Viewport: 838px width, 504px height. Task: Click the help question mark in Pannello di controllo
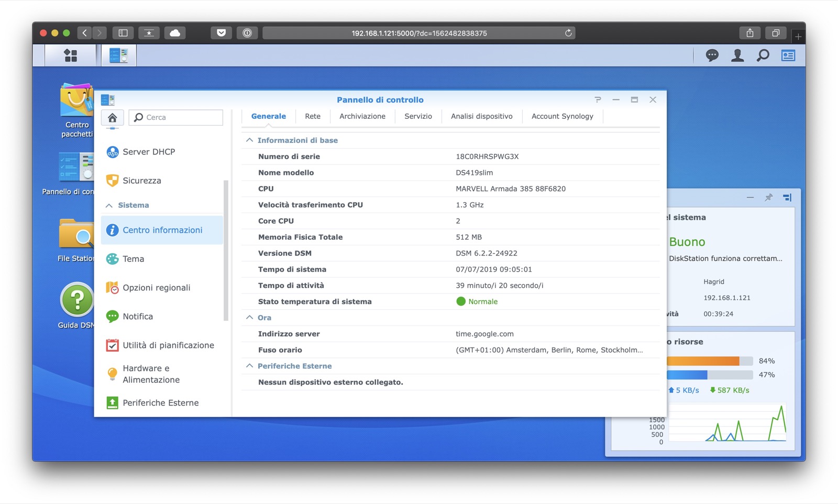click(x=598, y=99)
